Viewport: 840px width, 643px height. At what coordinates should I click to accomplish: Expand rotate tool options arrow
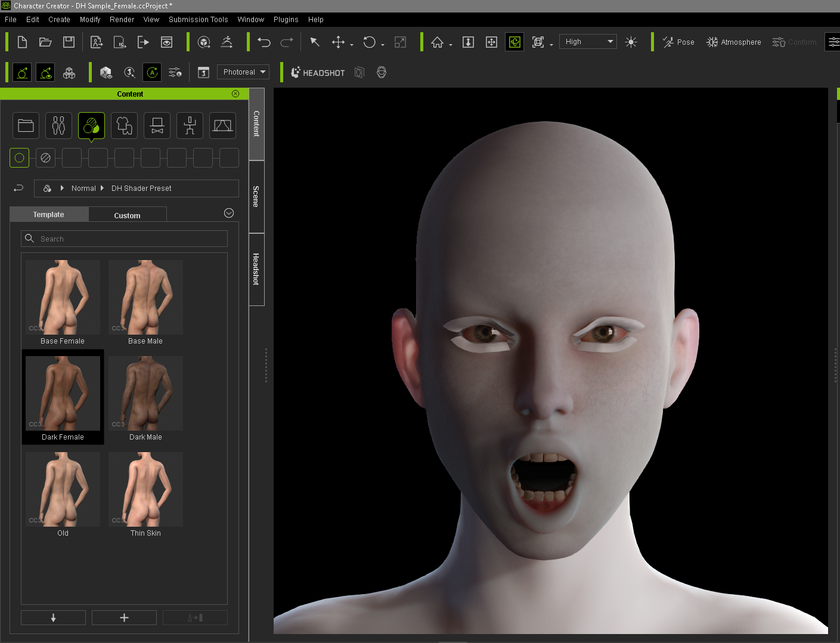tap(383, 45)
